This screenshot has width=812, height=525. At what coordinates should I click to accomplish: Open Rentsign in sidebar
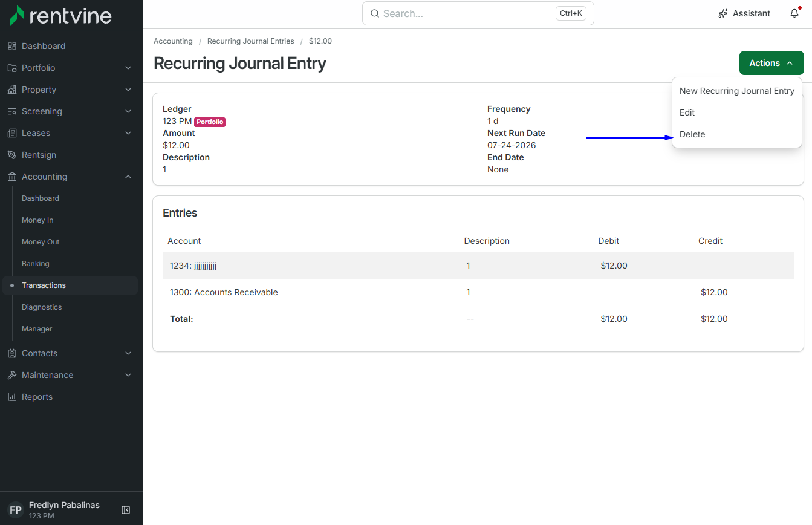pos(39,155)
